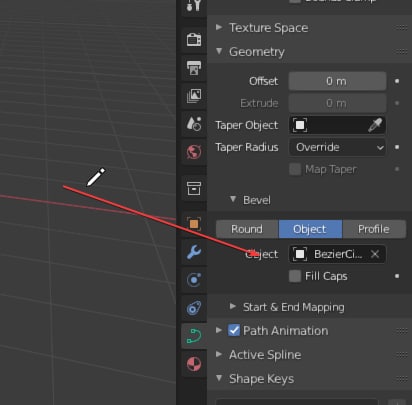
Task: Expand the Active Spline panel
Action: (x=219, y=354)
